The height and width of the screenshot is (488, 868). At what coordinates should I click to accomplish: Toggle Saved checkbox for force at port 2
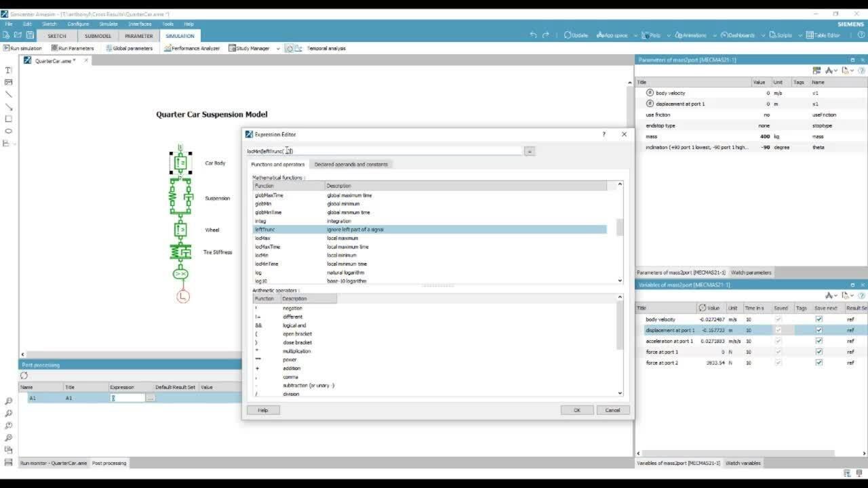click(x=778, y=363)
